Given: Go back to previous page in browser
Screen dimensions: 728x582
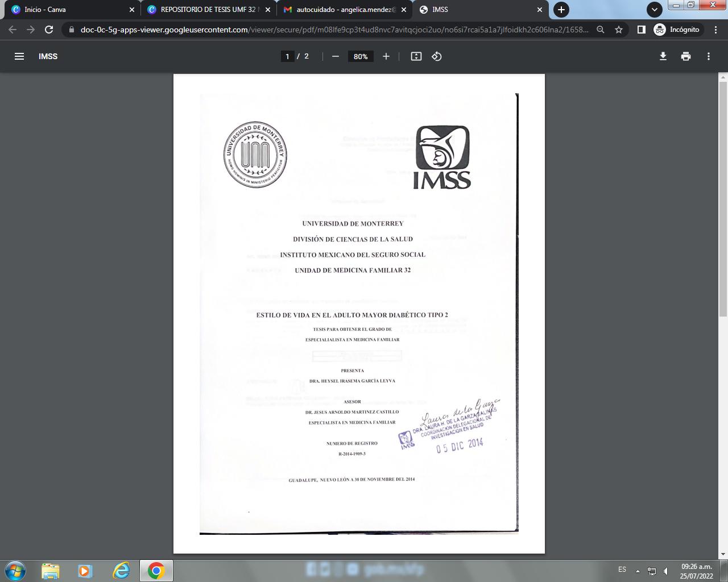Looking at the screenshot, I should 13,30.
